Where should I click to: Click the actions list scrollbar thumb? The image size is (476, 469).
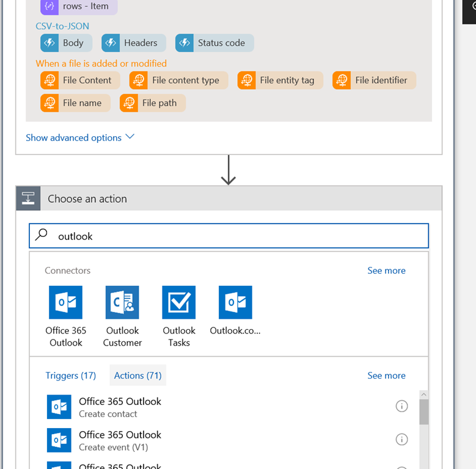(423, 412)
